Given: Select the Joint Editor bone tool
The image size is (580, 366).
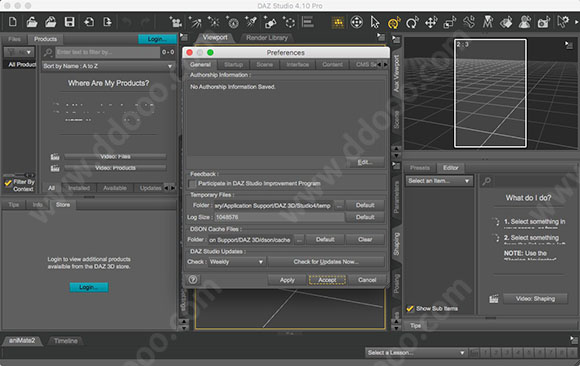Looking at the screenshot, I should click(469, 23).
